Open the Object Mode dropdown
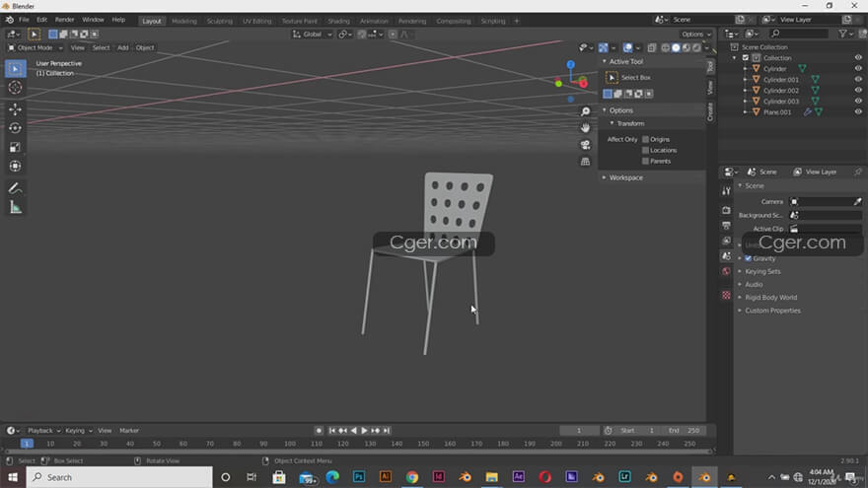868x488 pixels. [x=35, y=47]
